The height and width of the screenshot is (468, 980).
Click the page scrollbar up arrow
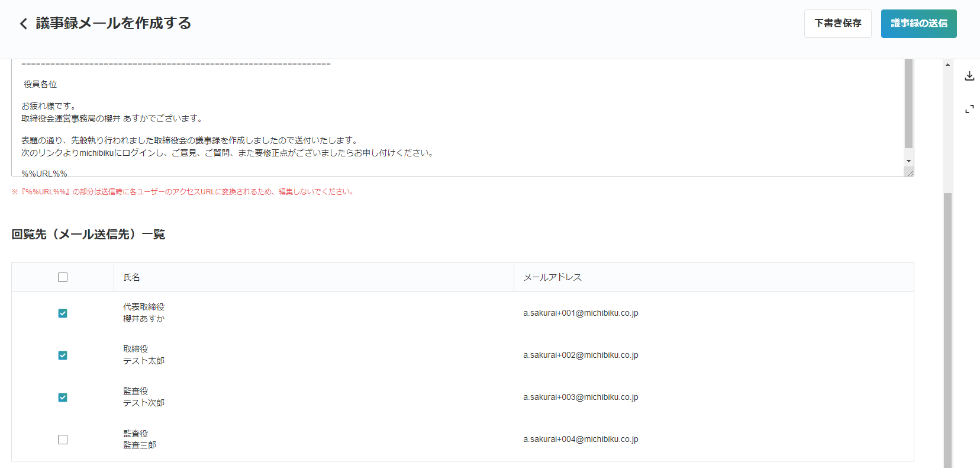tap(947, 65)
